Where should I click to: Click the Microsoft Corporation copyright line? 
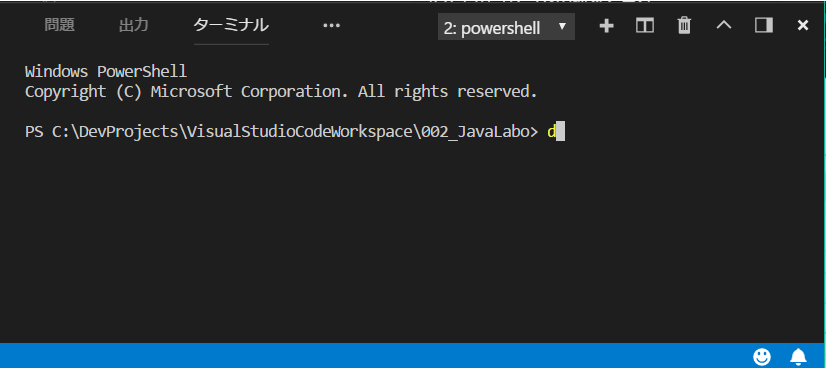click(x=281, y=92)
